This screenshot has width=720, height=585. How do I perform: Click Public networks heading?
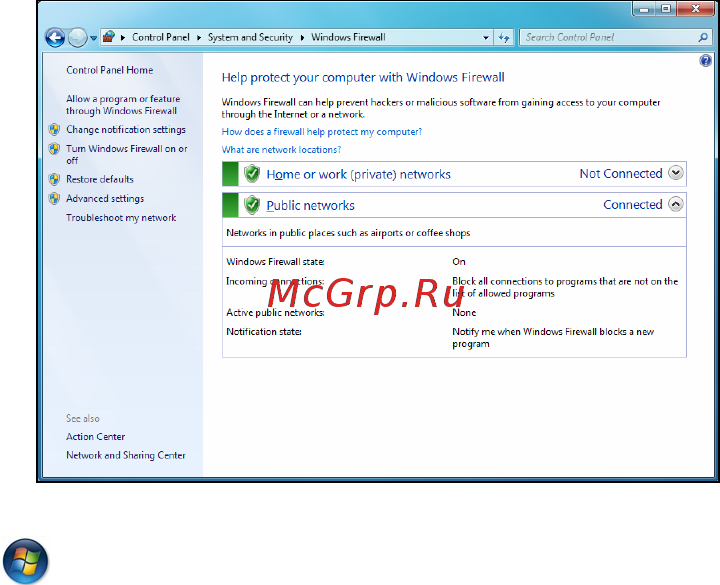(x=310, y=205)
